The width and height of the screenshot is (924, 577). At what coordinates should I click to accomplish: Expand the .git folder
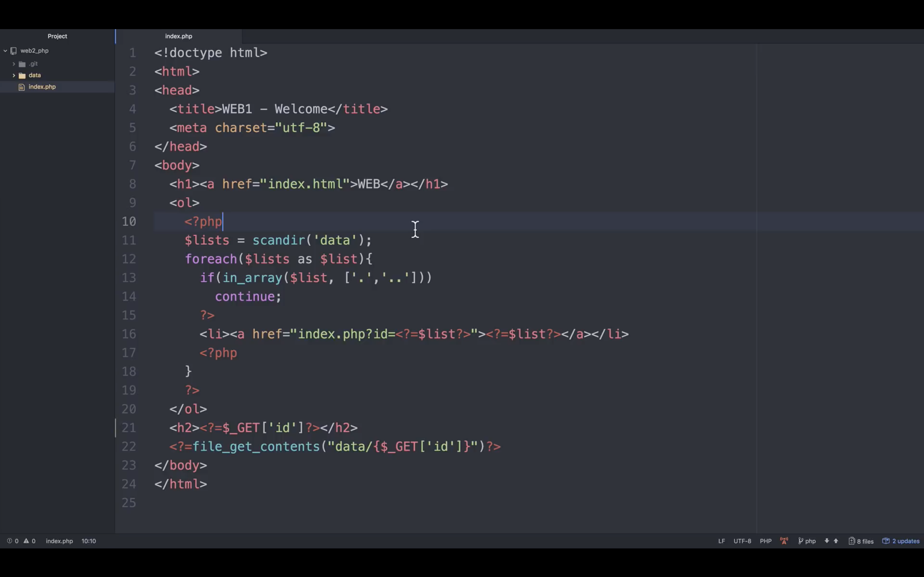pyautogui.click(x=14, y=64)
